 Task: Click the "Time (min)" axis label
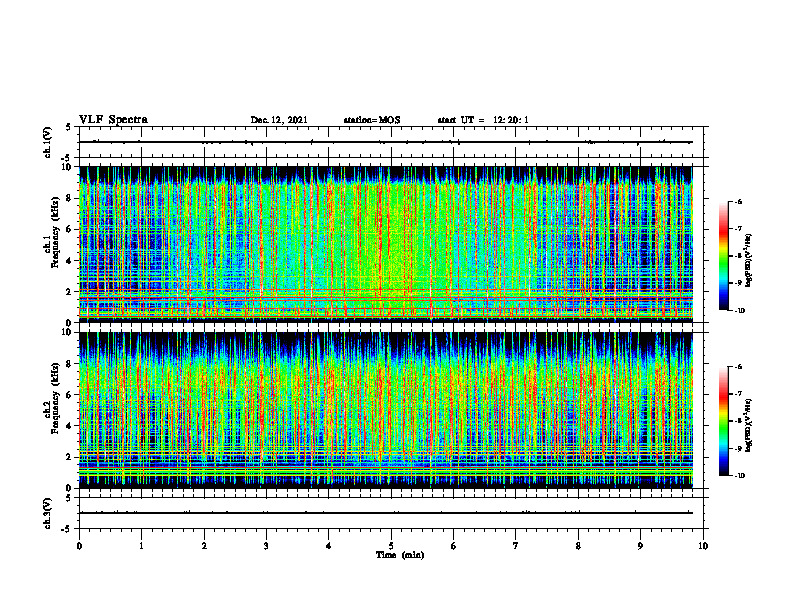pyautogui.click(x=400, y=555)
